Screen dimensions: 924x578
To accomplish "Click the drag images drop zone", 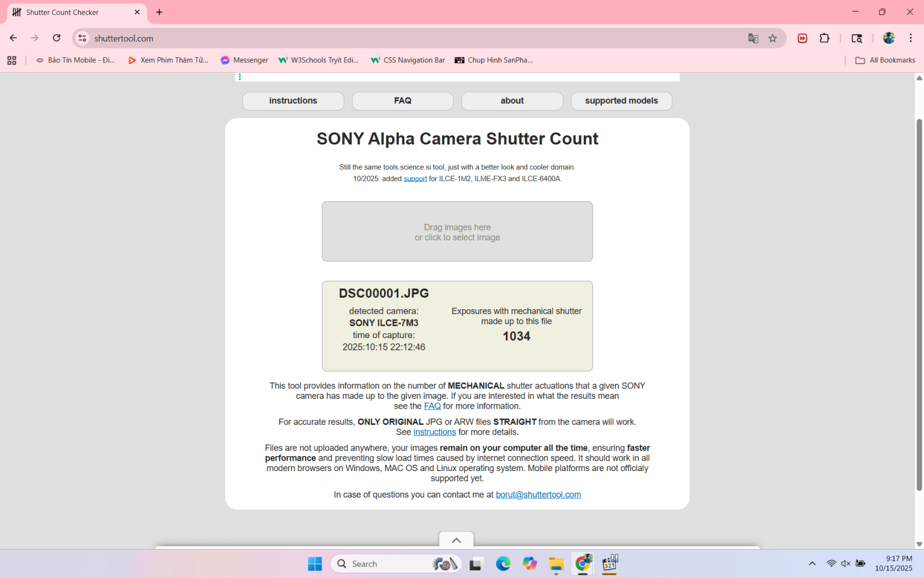I will 457,232.
